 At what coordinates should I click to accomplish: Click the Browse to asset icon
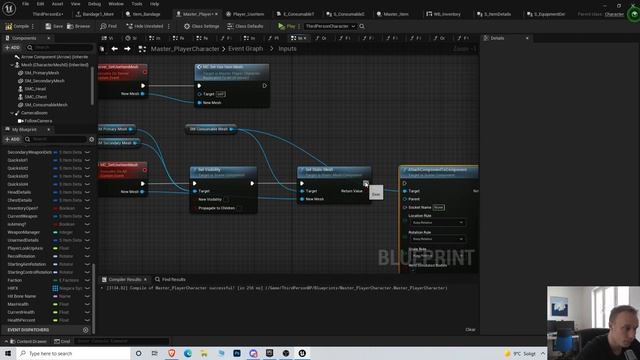click(70, 26)
